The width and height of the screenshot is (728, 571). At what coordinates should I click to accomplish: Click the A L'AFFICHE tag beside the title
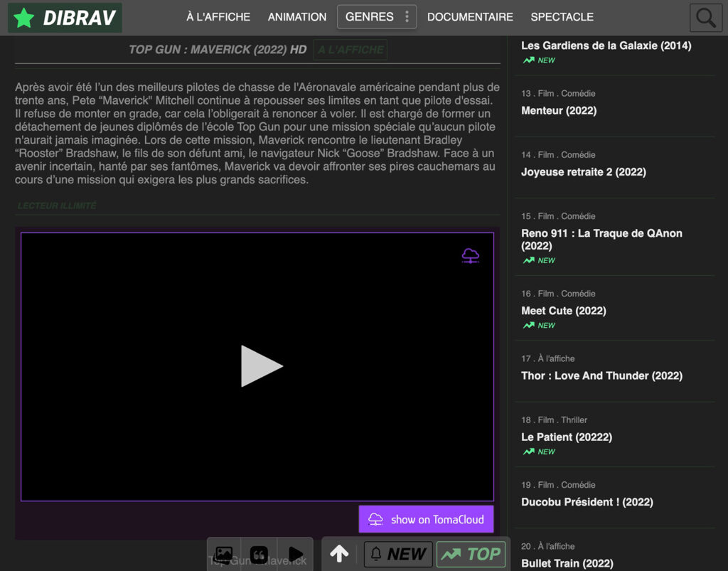[x=350, y=50]
